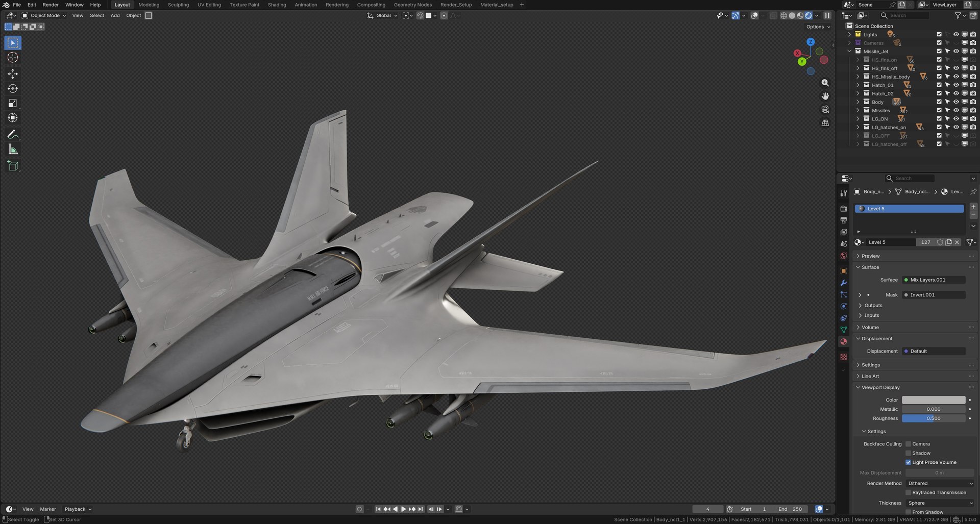Screen dimensions: 980x524
Task: Click the viewport zoom magnifier icon
Action: coord(825,83)
